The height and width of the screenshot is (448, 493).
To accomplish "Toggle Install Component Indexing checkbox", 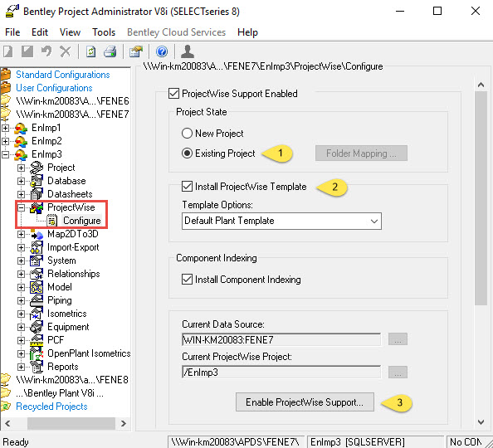I will point(187,280).
